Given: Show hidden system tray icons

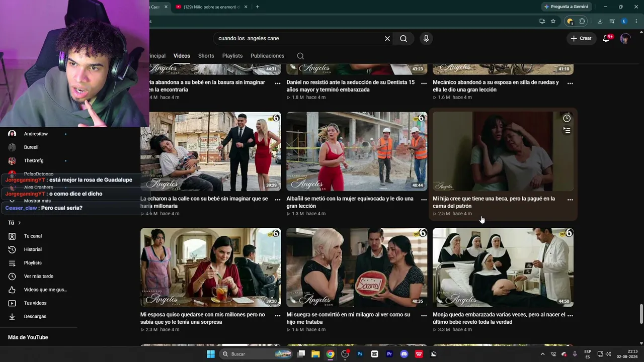Looking at the screenshot, I should (542, 354).
